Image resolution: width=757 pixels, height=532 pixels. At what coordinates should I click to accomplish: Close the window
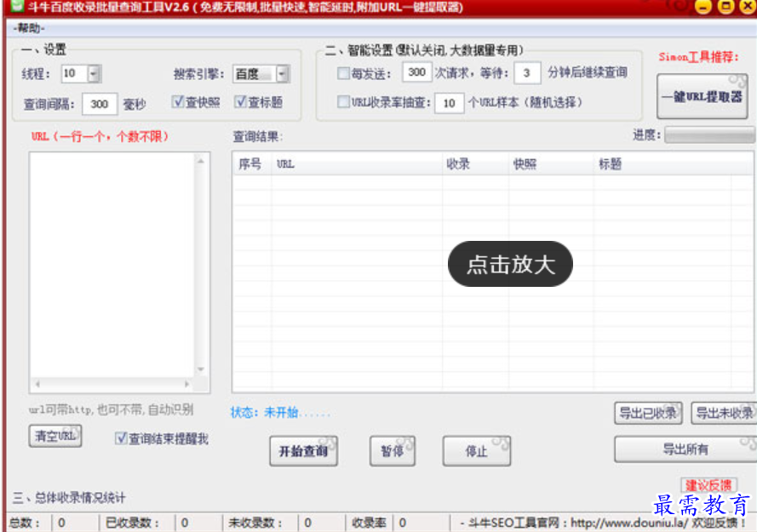748,6
